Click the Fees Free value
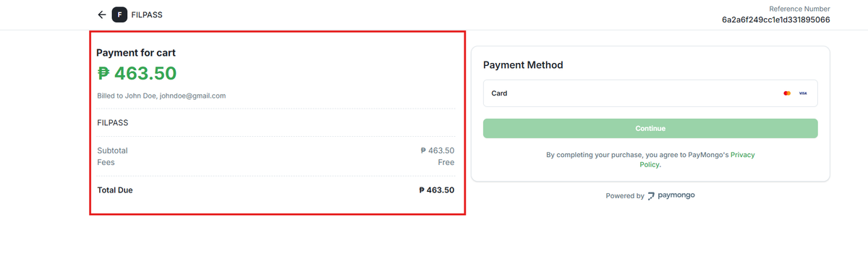Viewport: 868px width, 267px height. tap(446, 162)
